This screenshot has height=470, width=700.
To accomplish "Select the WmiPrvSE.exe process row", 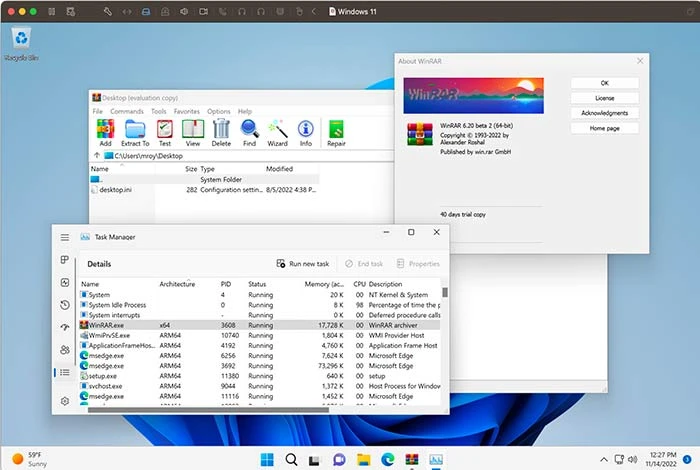I will 259,335.
